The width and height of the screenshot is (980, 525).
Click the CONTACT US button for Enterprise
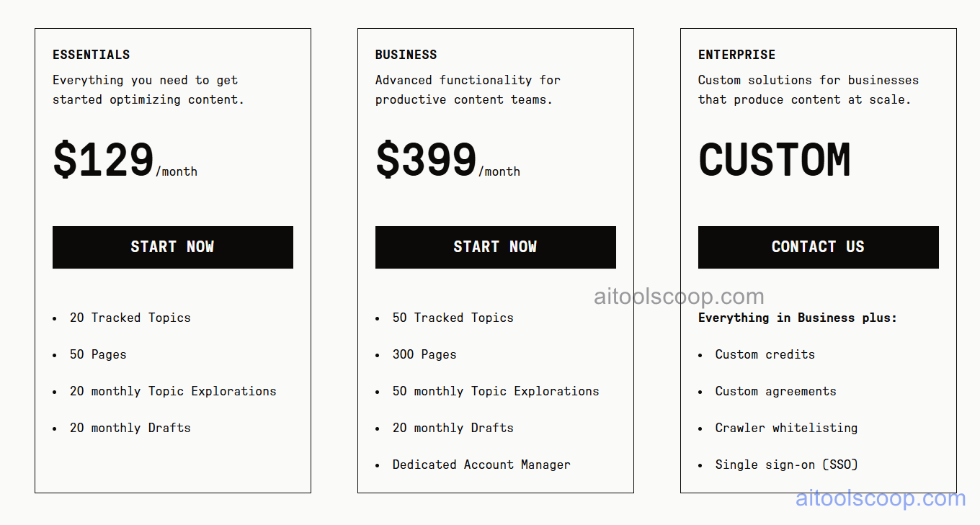tap(818, 247)
